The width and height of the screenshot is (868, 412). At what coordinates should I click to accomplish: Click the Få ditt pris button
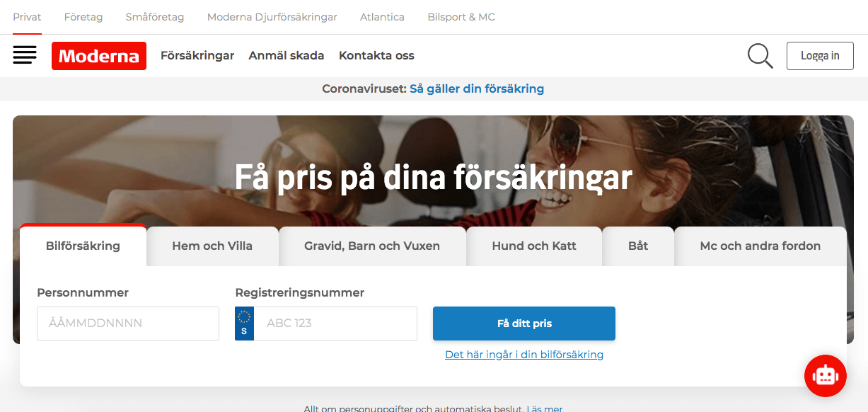[524, 324]
